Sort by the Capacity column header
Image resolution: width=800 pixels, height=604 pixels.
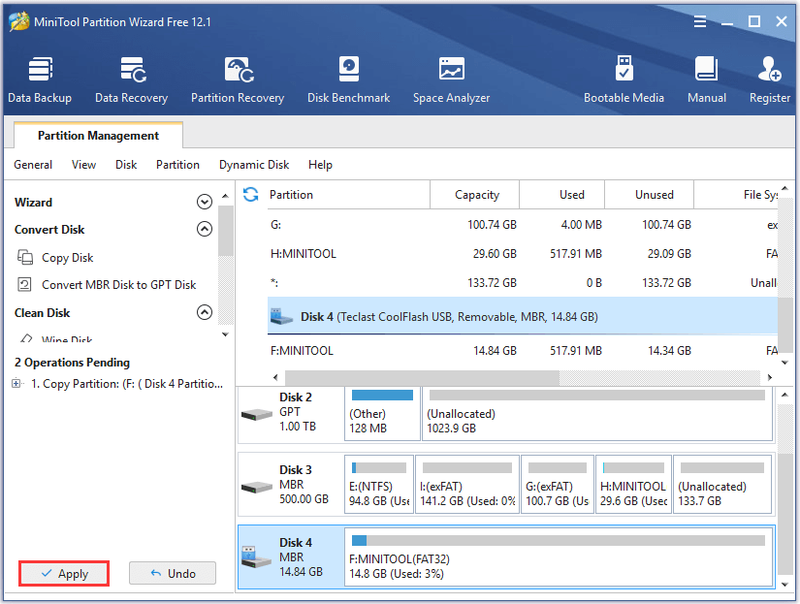(475, 194)
